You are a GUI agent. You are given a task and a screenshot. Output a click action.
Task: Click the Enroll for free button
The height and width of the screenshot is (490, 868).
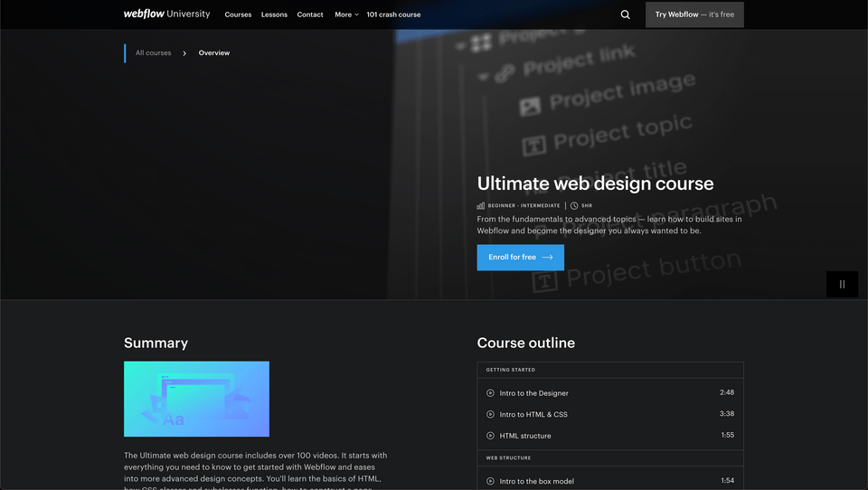(521, 258)
